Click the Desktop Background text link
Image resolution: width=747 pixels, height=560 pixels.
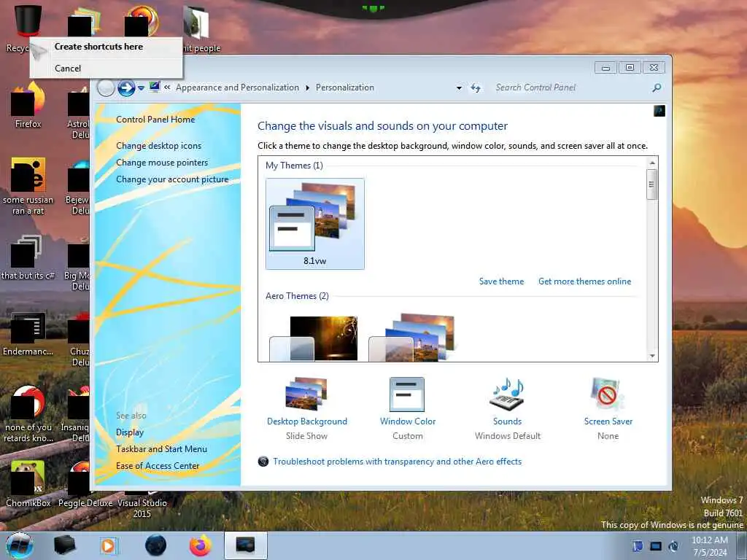click(x=307, y=421)
